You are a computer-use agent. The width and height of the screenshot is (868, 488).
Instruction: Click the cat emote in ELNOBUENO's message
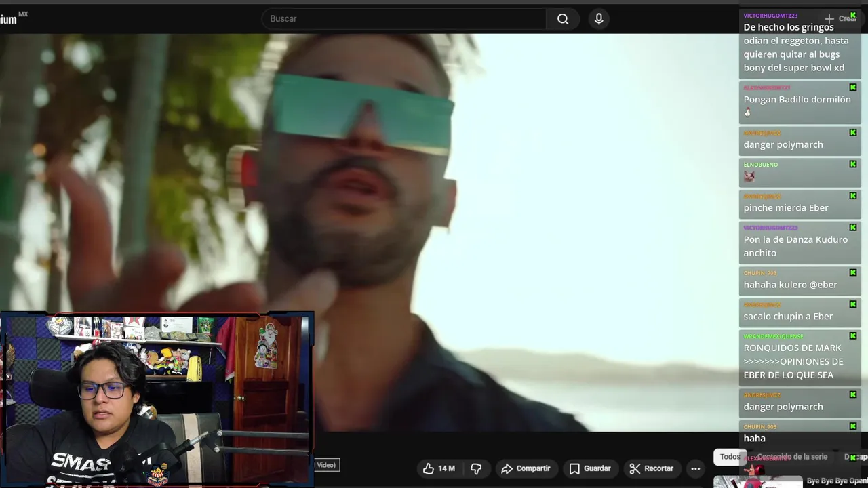(x=749, y=176)
